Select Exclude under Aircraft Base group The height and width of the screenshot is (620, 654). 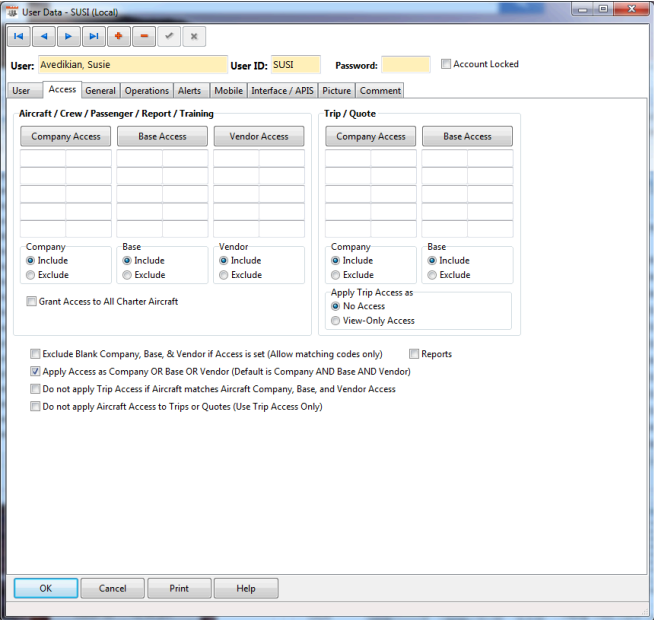(x=127, y=275)
